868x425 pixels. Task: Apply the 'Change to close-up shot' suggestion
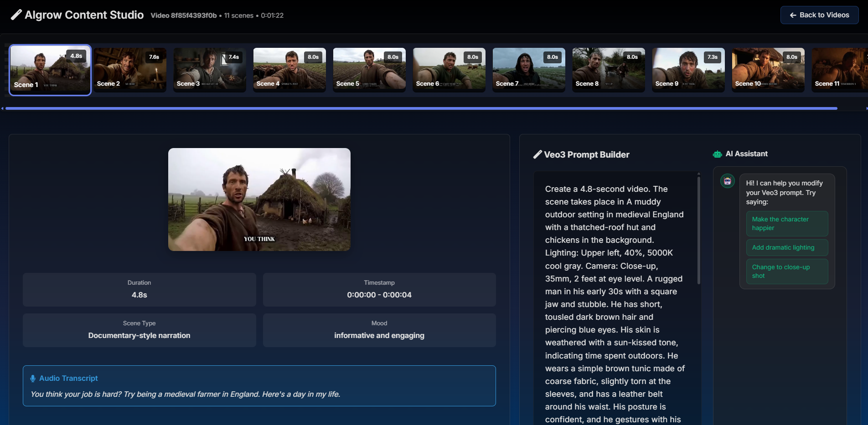(787, 271)
